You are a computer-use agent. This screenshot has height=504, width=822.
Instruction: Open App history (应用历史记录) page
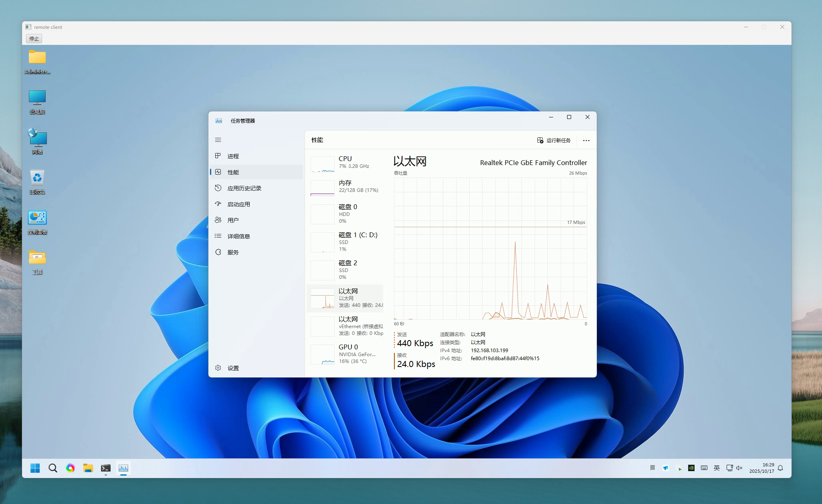(244, 188)
